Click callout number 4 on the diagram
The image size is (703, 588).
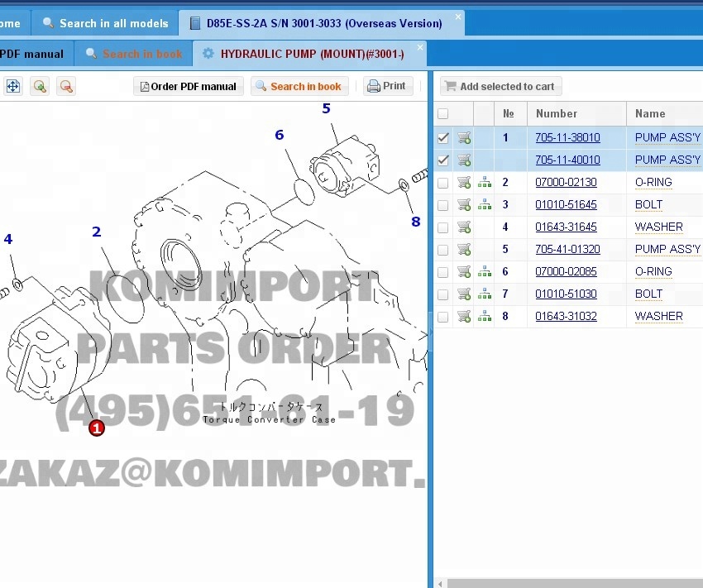point(8,239)
